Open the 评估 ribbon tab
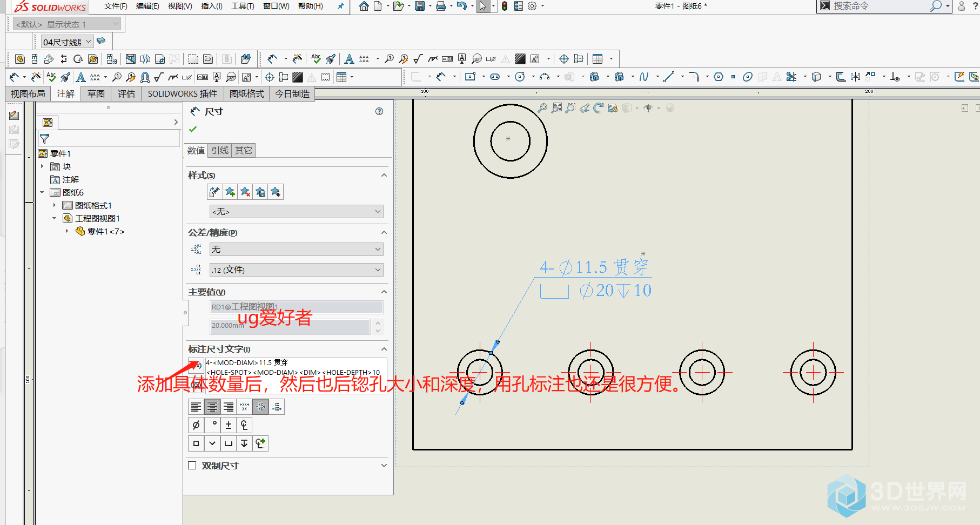 [126, 93]
